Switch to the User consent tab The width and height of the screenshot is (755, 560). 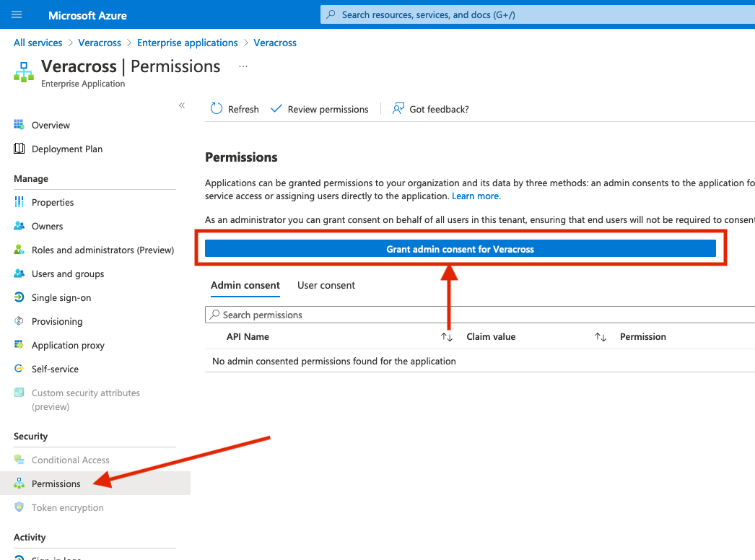[x=326, y=285]
